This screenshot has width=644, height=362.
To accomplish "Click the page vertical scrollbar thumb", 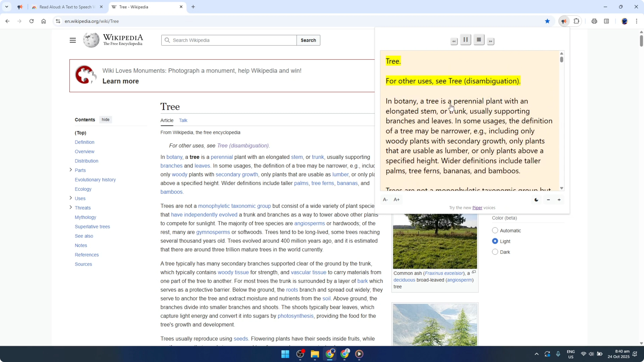I will click(641, 41).
